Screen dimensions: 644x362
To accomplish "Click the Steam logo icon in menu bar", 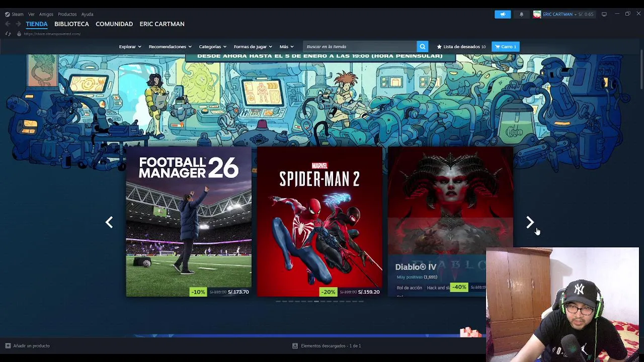I will tap(7, 14).
